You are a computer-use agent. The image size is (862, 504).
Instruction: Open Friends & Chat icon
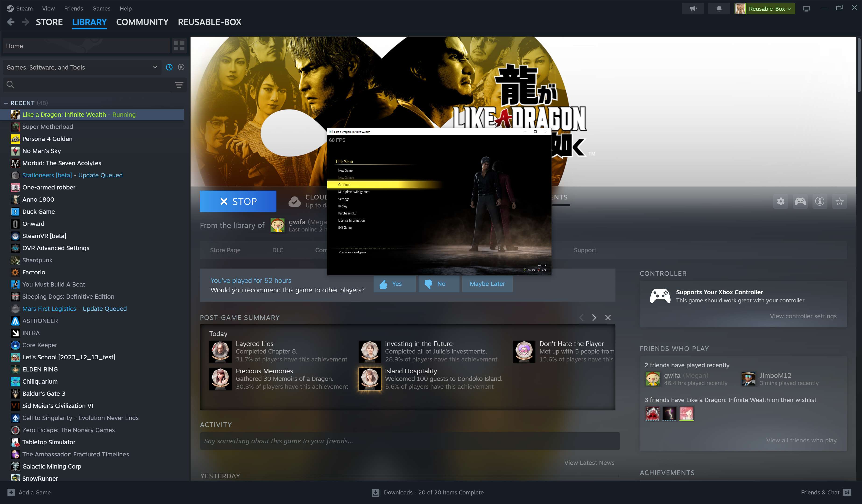847,492
